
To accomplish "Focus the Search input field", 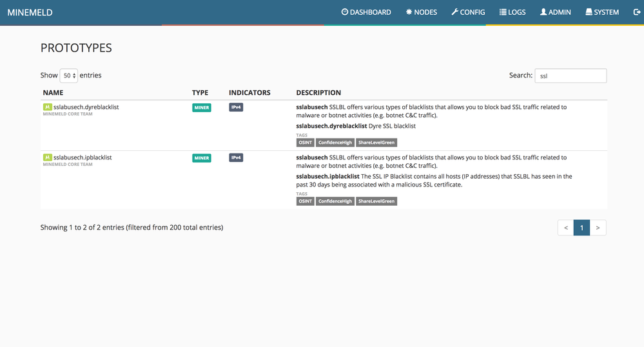I will 571,75.
